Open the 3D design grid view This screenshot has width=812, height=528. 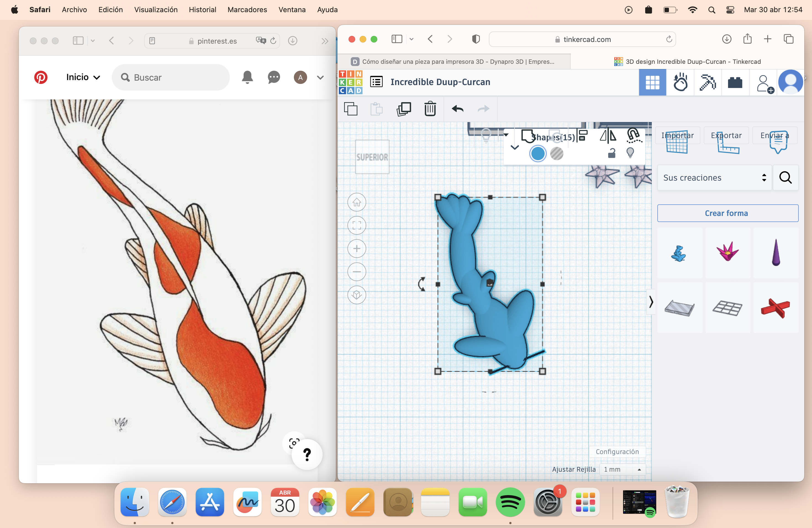[x=652, y=82]
